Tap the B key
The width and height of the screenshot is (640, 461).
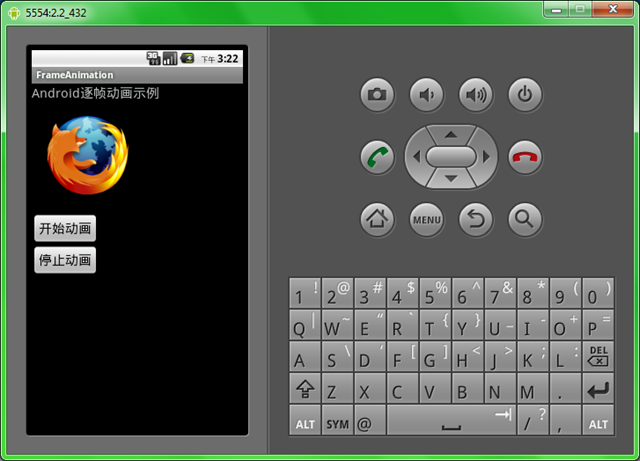click(x=468, y=388)
